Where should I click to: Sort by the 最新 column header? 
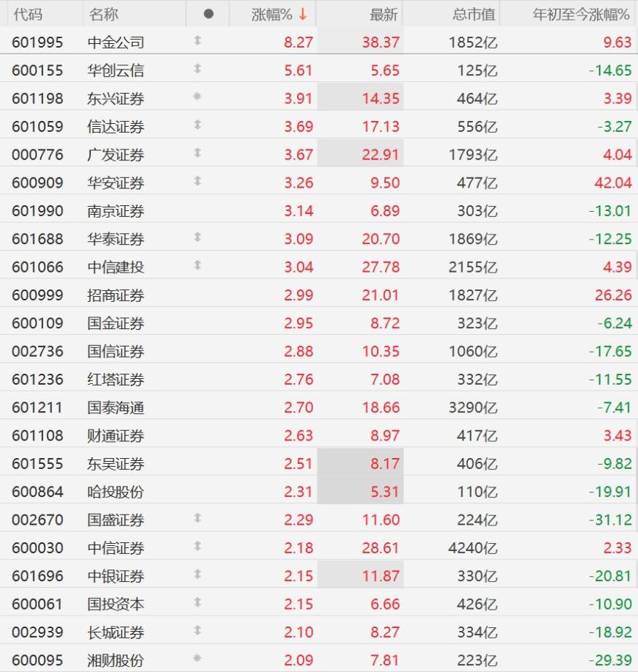[384, 15]
